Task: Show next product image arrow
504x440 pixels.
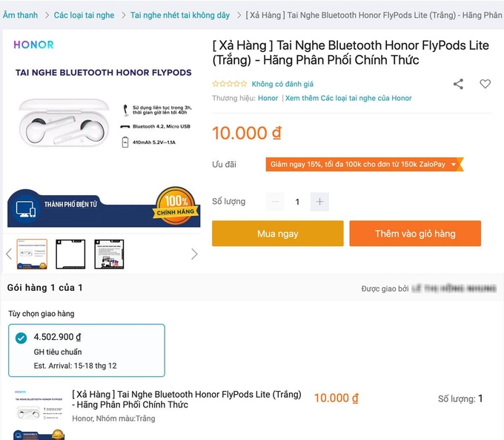Action: point(194,254)
